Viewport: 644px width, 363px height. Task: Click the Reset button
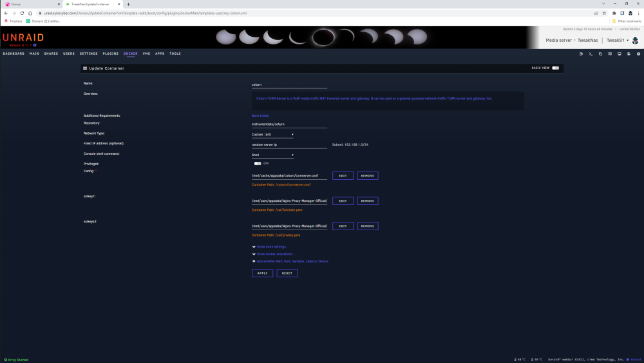287,273
